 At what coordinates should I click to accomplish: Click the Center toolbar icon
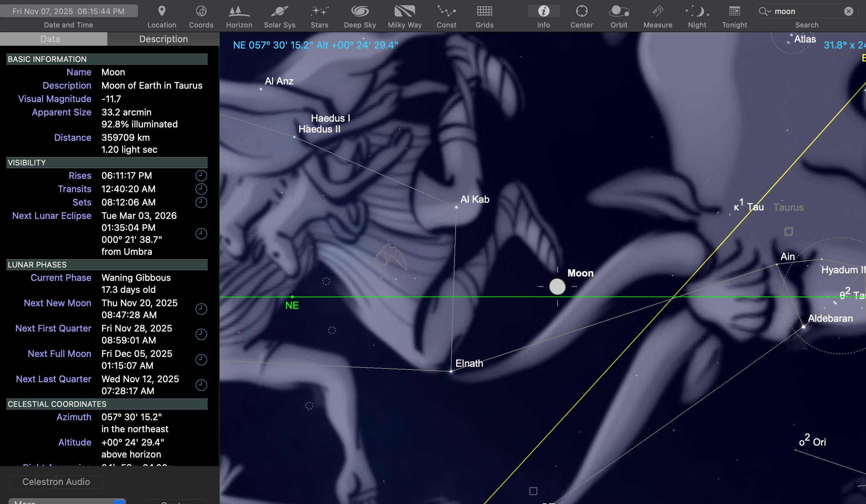[x=582, y=11]
